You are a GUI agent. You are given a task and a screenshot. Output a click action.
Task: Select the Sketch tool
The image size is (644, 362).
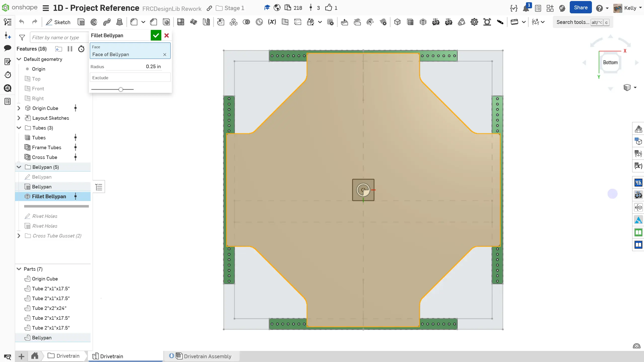point(58,22)
